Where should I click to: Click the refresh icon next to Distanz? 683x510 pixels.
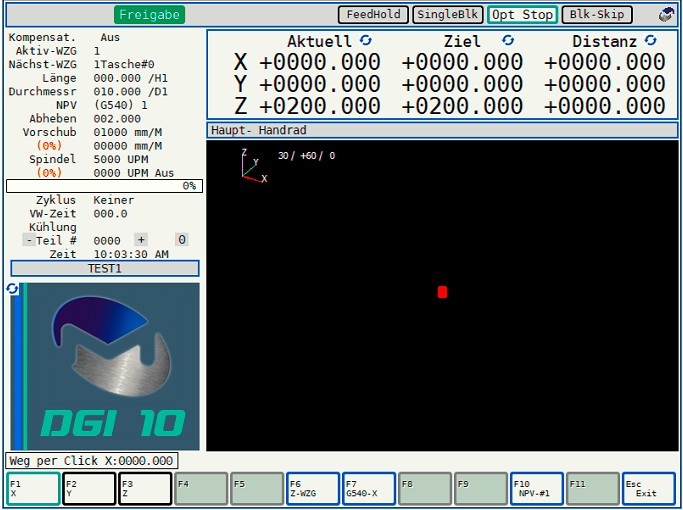(x=650, y=41)
